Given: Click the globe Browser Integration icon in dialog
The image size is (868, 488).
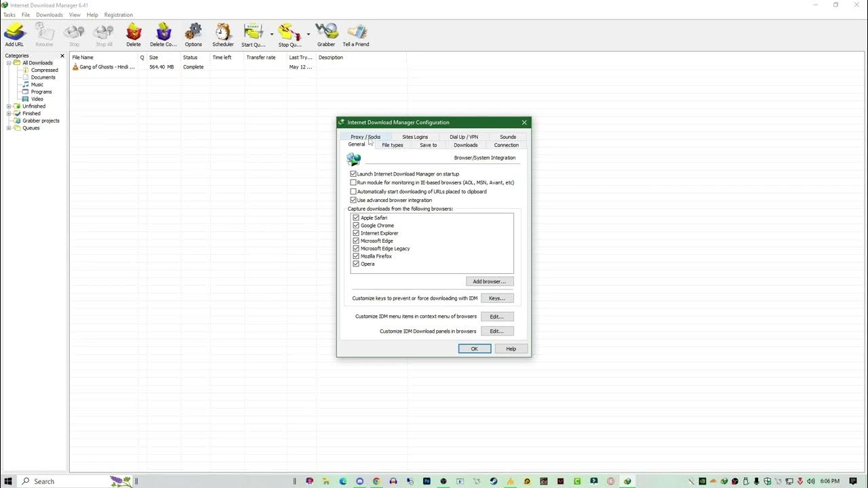Looking at the screenshot, I should pyautogui.click(x=354, y=159).
